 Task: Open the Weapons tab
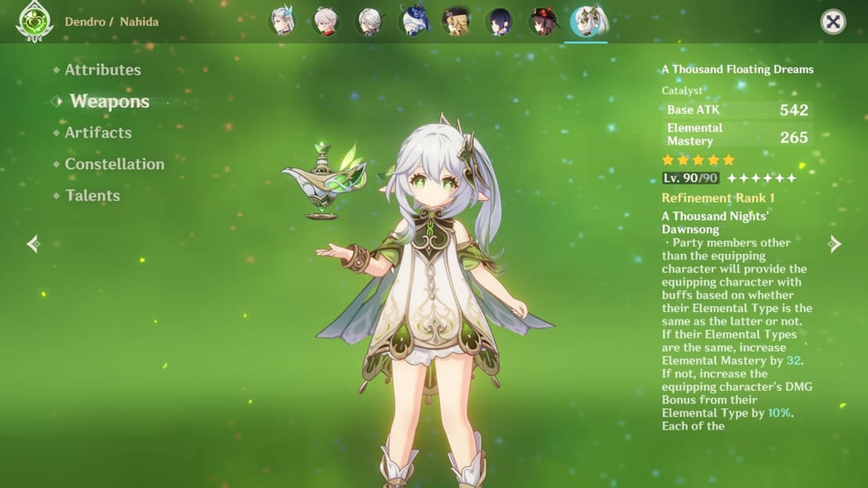(x=109, y=101)
